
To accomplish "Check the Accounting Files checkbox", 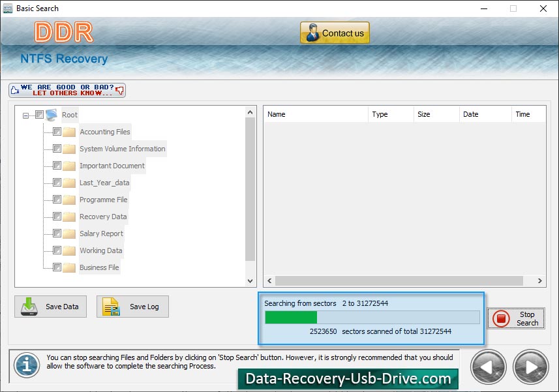I will click(57, 132).
